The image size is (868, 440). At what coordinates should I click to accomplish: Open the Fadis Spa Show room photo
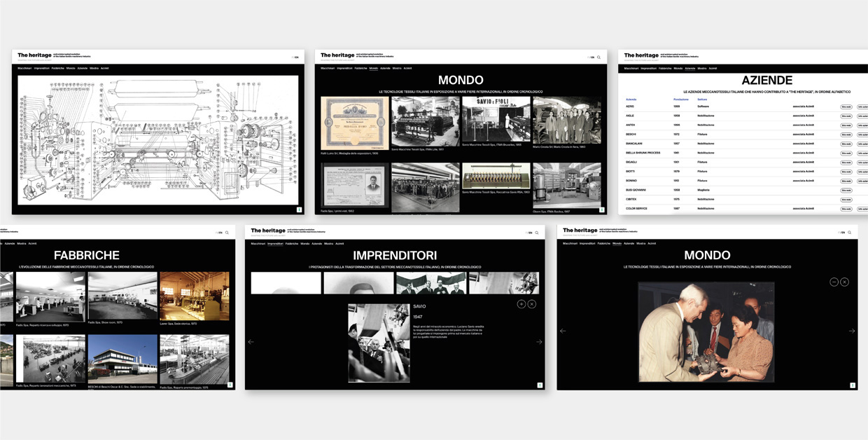[122, 296]
